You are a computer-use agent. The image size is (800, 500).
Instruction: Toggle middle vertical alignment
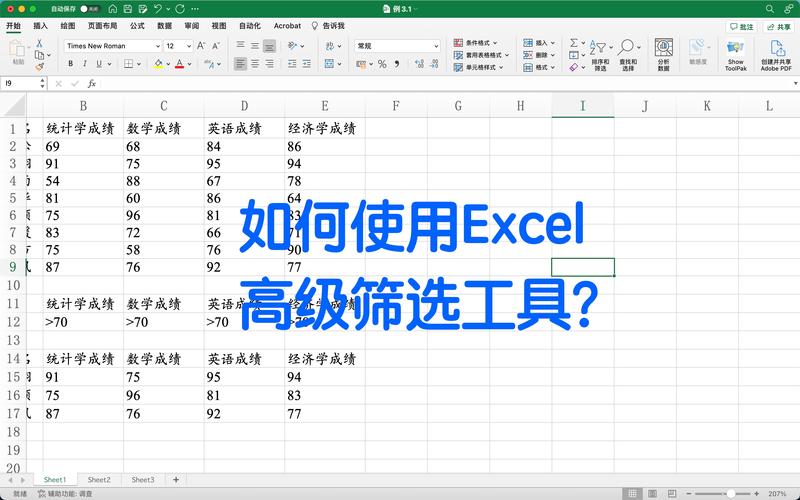(255, 46)
